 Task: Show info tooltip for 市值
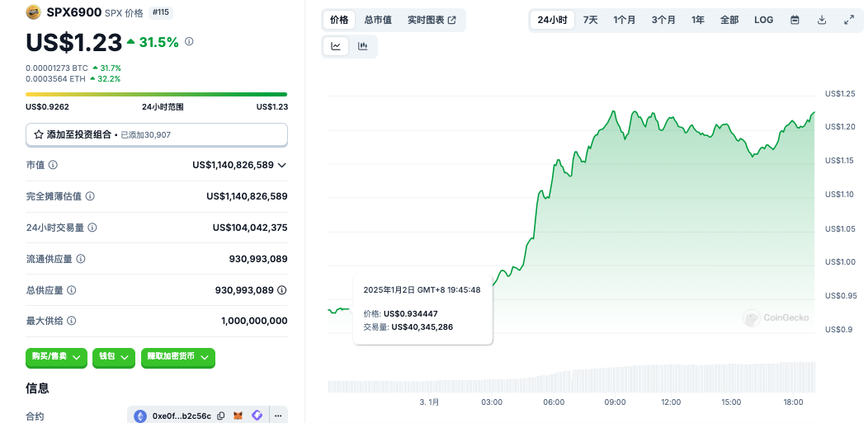click(53, 165)
